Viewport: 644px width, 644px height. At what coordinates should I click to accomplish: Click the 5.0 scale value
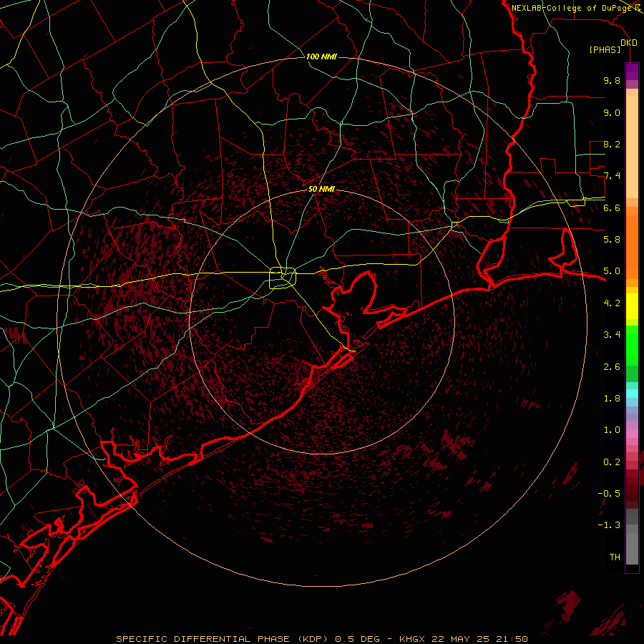pyautogui.click(x=612, y=271)
